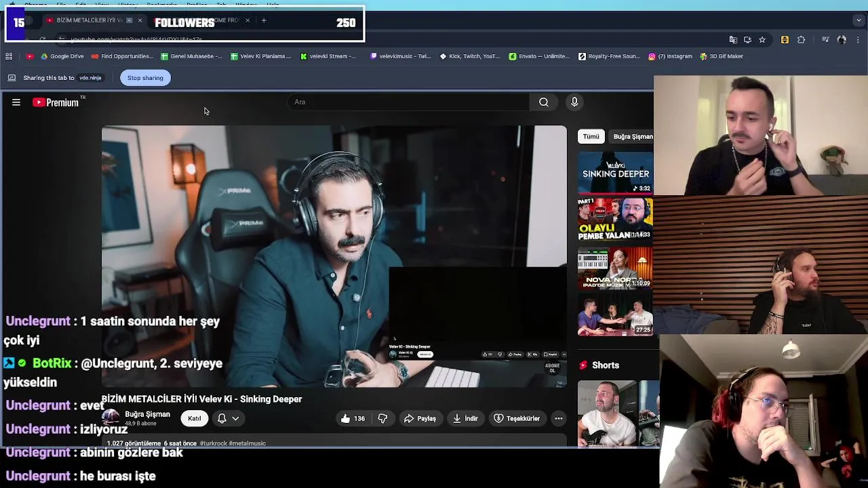Send thanks with the Teşekkürler button
This screenshot has width=868, height=488.
coord(517,418)
